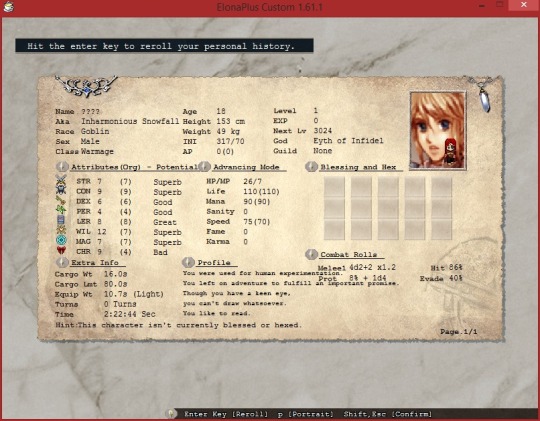Click the Page.1/1 indicator

point(458,332)
